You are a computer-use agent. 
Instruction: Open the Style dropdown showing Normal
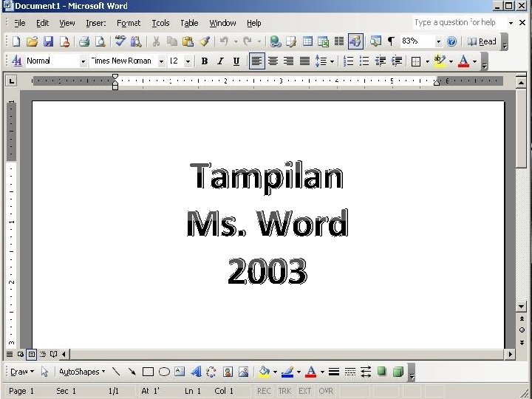[x=83, y=61]
